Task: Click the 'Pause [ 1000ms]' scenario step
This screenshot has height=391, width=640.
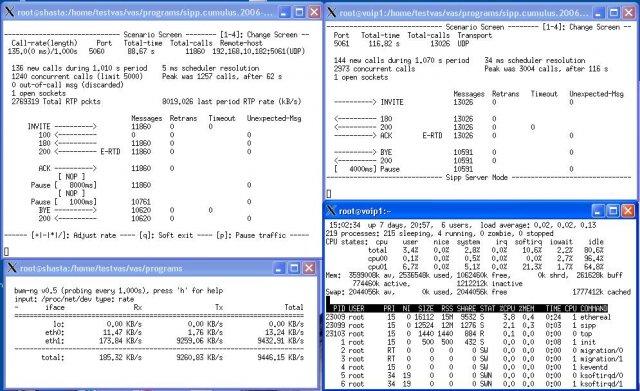Action: 64,202
